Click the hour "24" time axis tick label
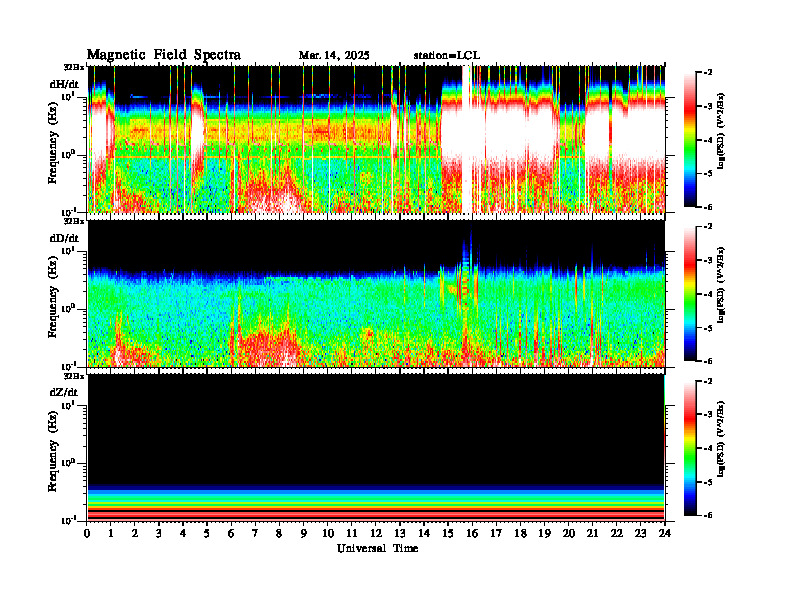The height and width of the screenshot is (612, 792). coord(665,534)
